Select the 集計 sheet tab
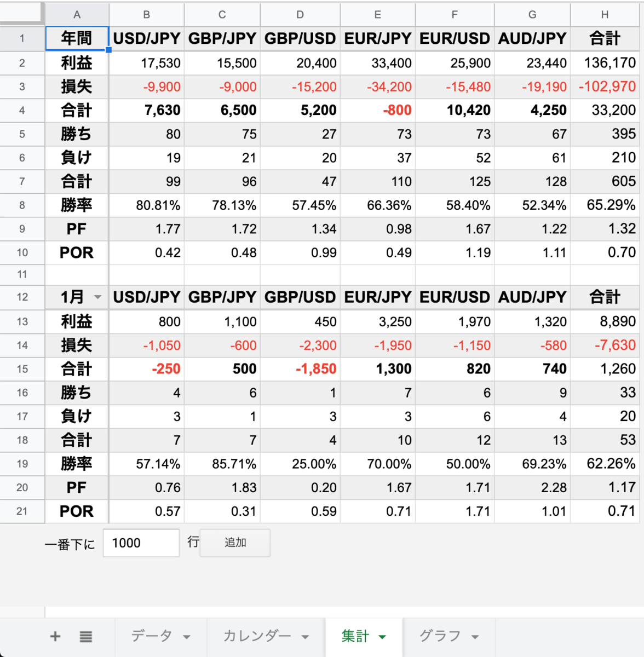The image size is (644, 657). point(364,636)
